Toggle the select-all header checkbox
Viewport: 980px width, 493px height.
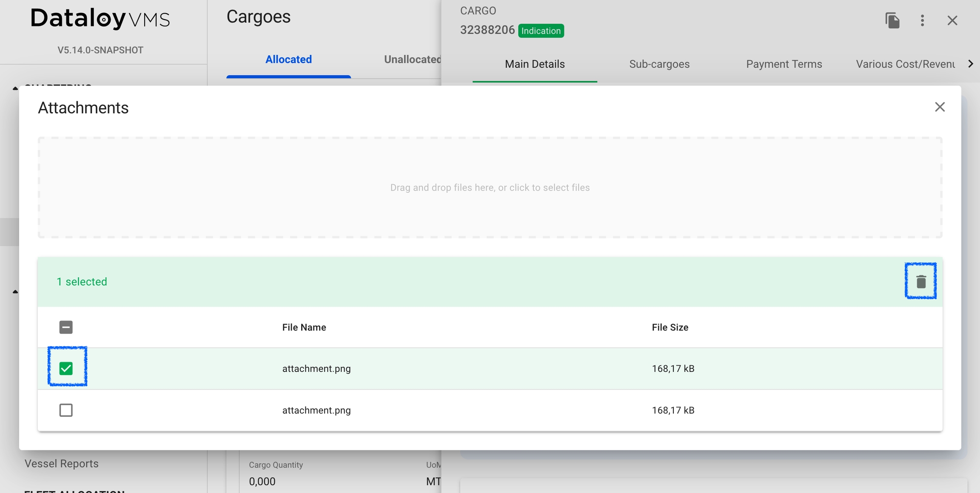tap(66, 327)
